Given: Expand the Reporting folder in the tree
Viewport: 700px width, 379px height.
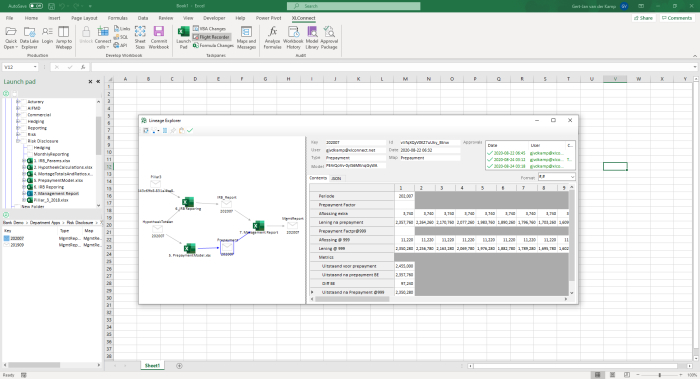Looking at the screenshot, I should click(18, 128).
